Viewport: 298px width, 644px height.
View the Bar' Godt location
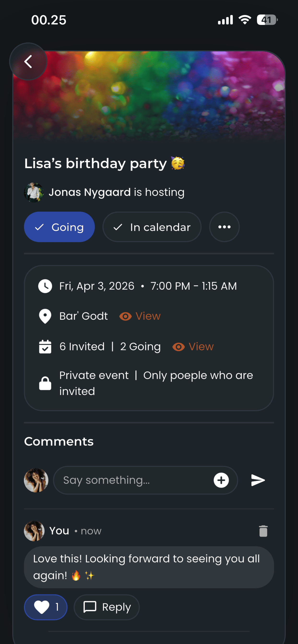(140, 316)
